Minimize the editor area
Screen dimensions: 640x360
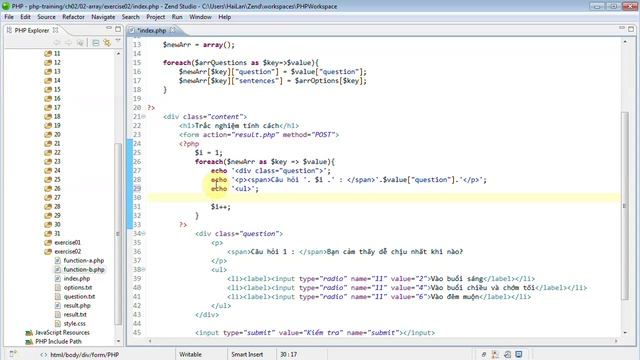coord(622,28)
